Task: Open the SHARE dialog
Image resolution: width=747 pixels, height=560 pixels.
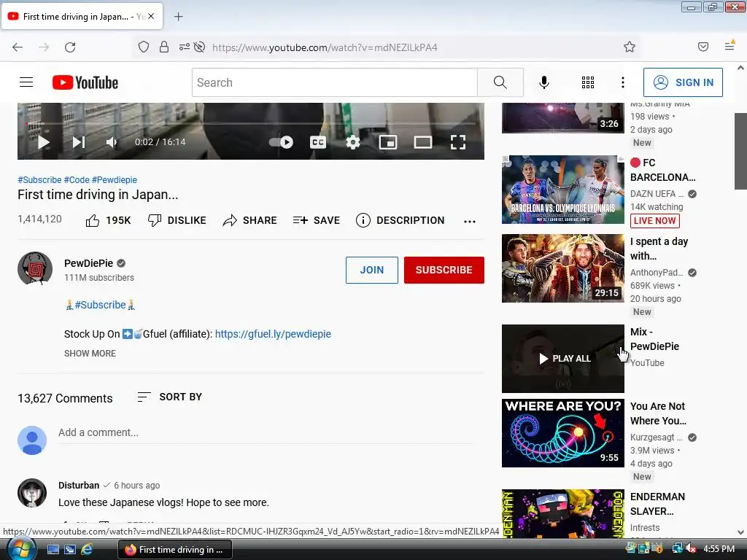Action: [x=249, y=220]
